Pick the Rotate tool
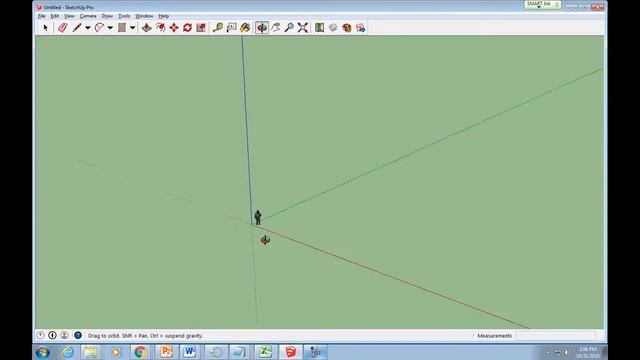Viewport: 640px width, 360px height. [x=187, y=27]
